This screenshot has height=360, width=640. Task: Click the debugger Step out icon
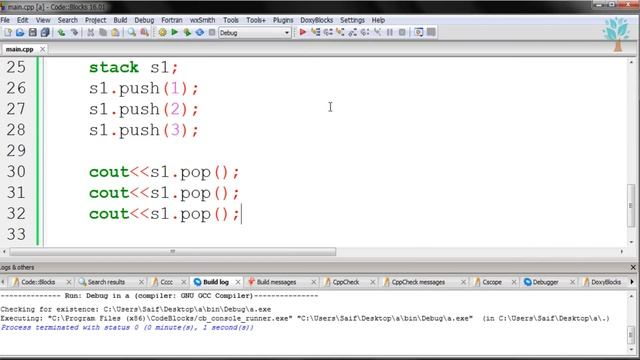tap(353, 32)
